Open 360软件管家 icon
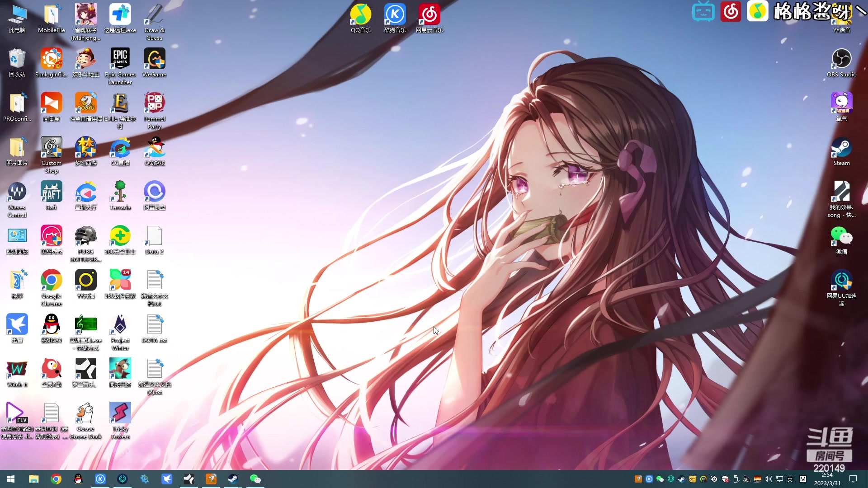 tap(120, 284)
